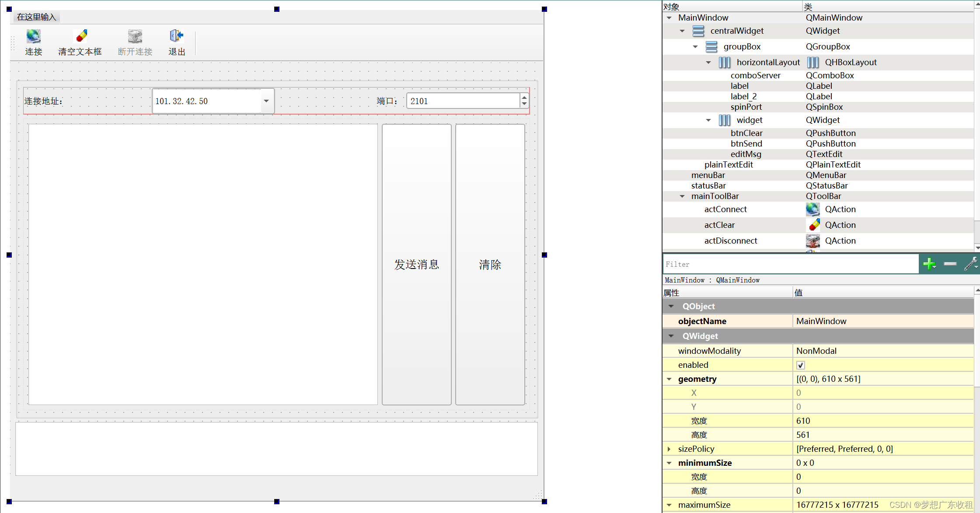Click the centralWidget layout icon
This screenshot has width=980, height=513.
(698, 31)
